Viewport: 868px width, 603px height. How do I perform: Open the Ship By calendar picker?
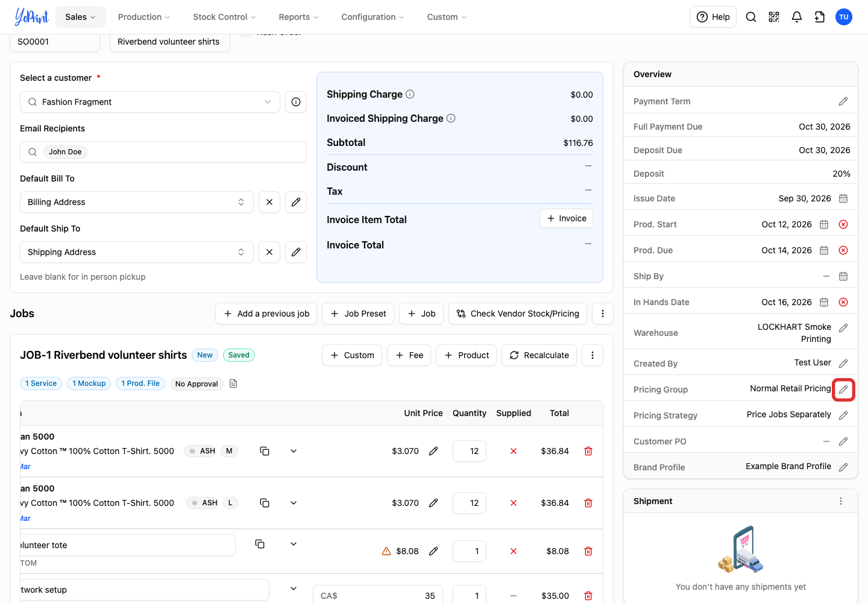[x=843, y=276]
